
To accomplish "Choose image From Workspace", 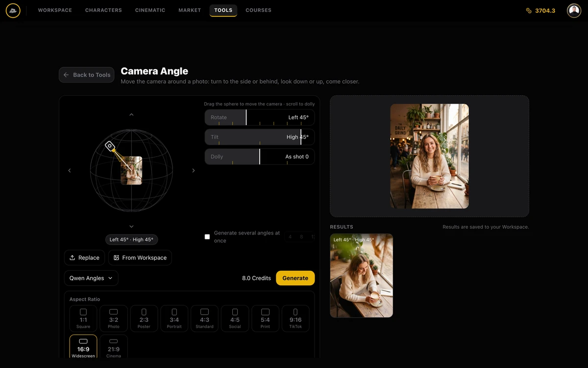I will tap(140, 258).
